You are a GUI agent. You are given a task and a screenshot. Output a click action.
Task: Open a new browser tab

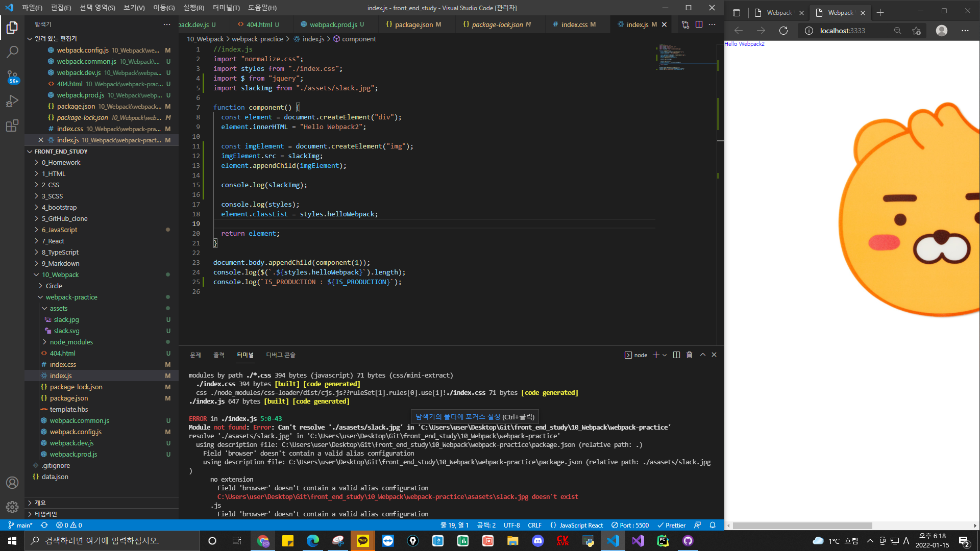click(x=880, y=13)
